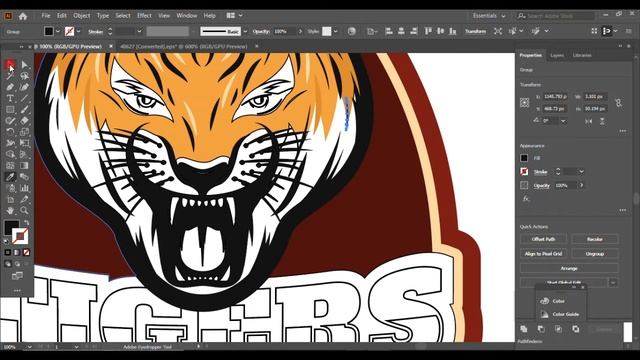Screen dimensions: 640x360
Task: Click the Edit Toolbar three dots
Action: pos(17,291)
